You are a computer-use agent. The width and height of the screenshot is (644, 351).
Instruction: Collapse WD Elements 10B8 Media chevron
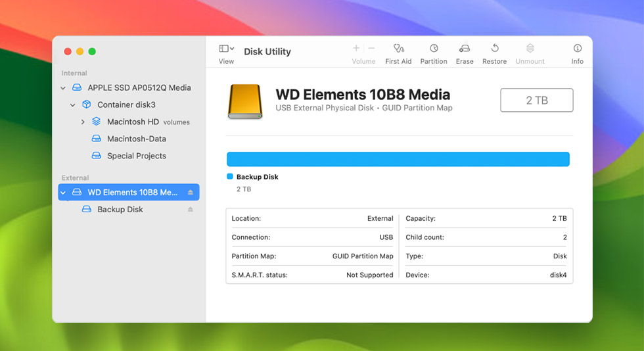[63, 193]
